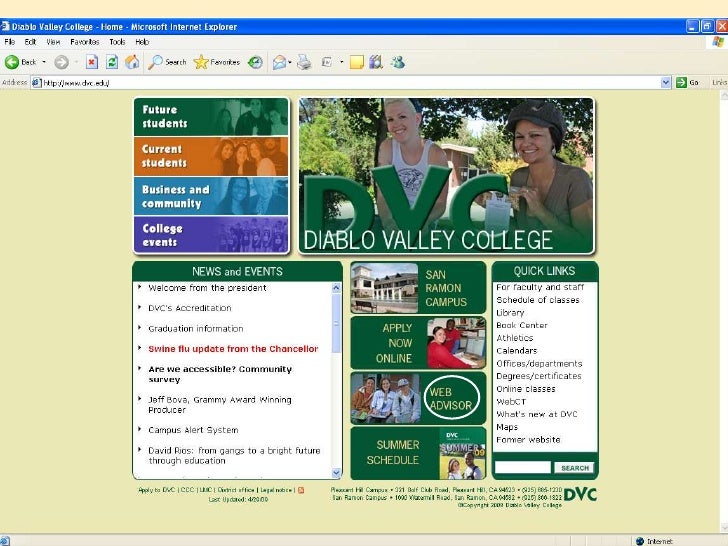Open the San Ramon Campus banner
Screen dimensions: 728x546
418,288
